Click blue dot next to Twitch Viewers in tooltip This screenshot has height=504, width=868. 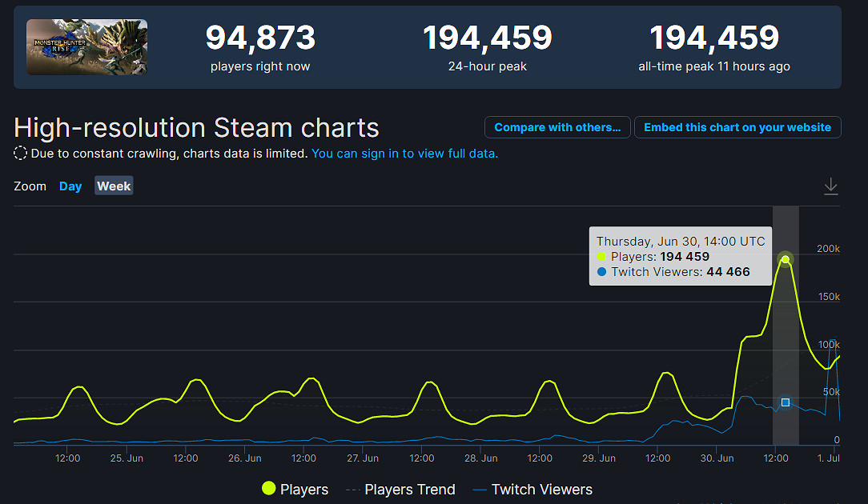pyautogui.click(x=602, y=272)
